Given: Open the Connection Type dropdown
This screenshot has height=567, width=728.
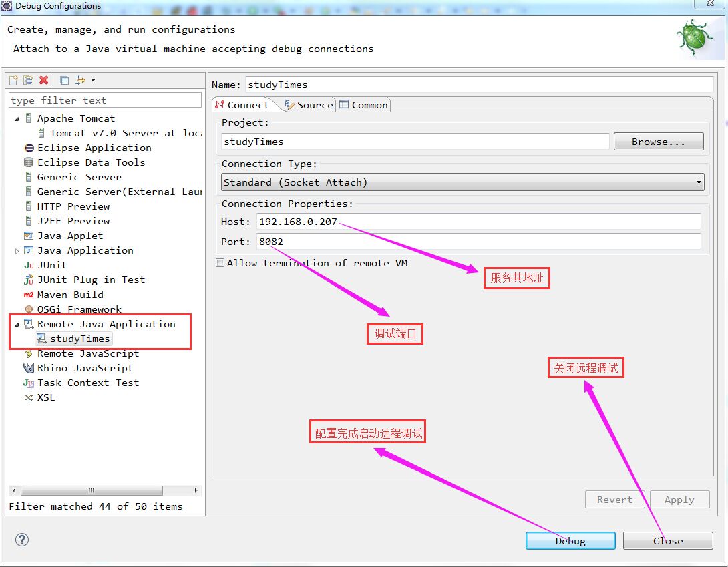Looking at the screenshot, I should [x=462, y=182].
